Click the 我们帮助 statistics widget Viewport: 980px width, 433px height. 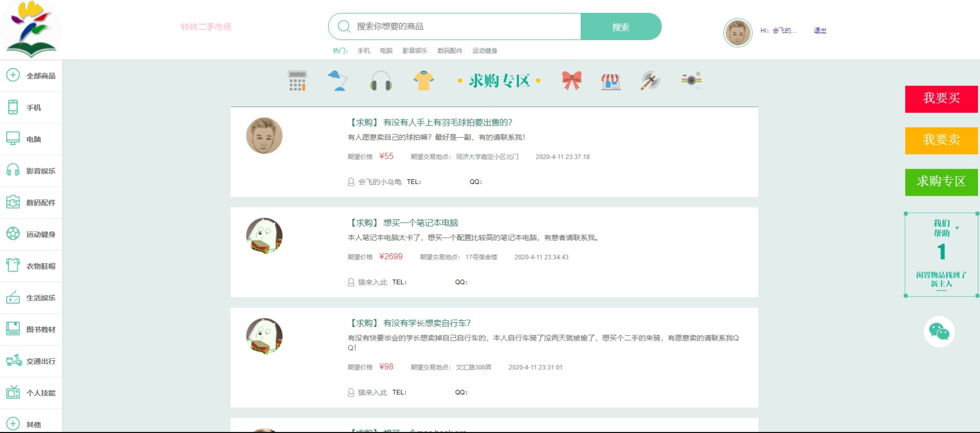[942, 255]
